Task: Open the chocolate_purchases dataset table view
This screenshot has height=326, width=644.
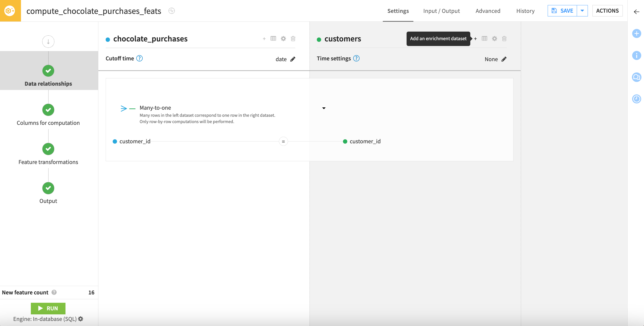Action: pyautogui.click(x=273, y=38)
